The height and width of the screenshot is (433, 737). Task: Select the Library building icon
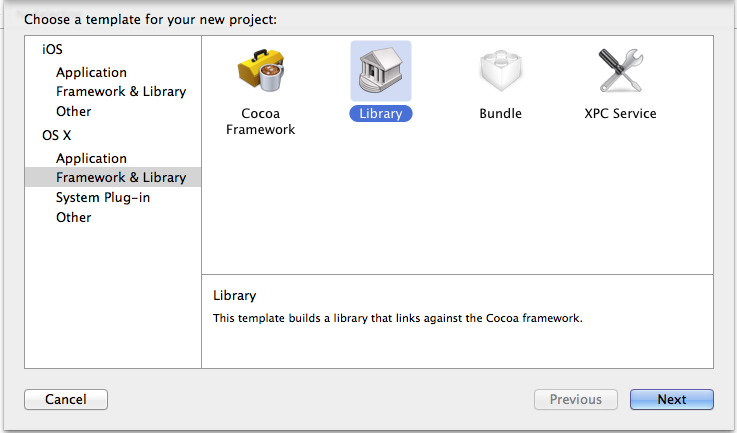[x=381, y=71]
